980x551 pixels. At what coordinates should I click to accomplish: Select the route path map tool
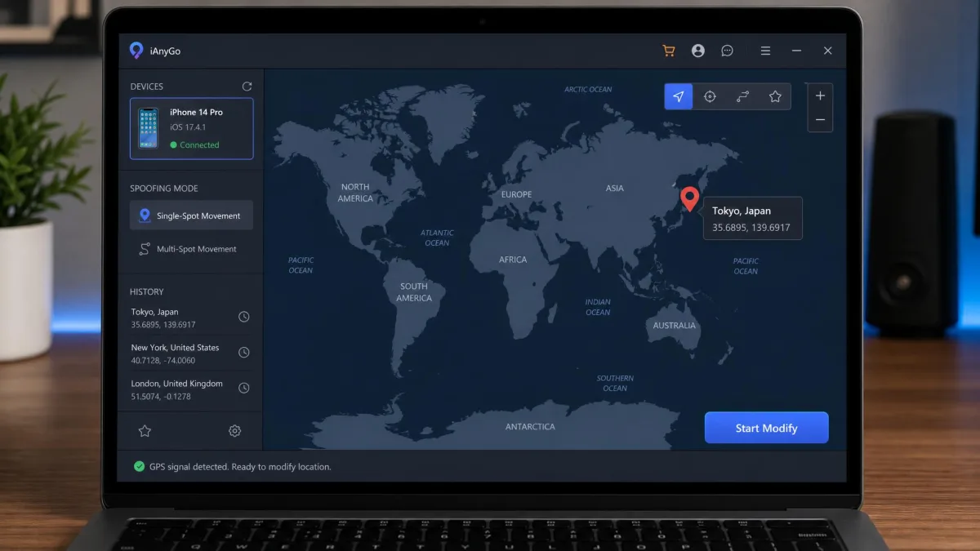click(x=742, y=96)
